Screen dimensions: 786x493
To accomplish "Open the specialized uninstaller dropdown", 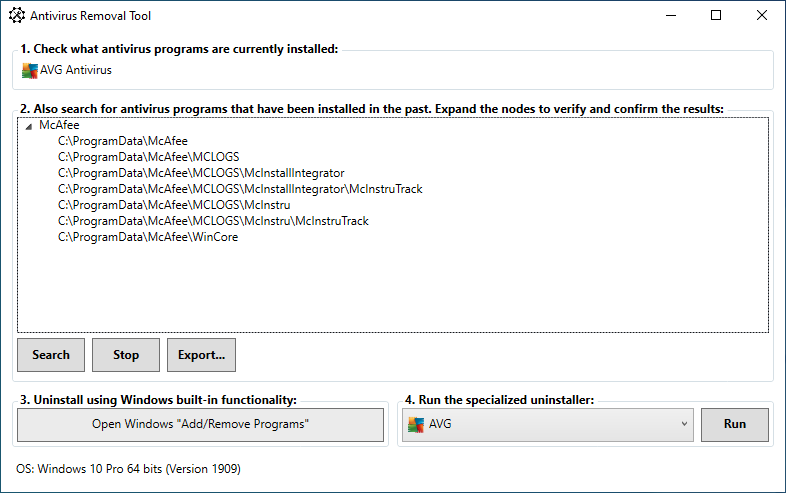I will click(684, 424).
